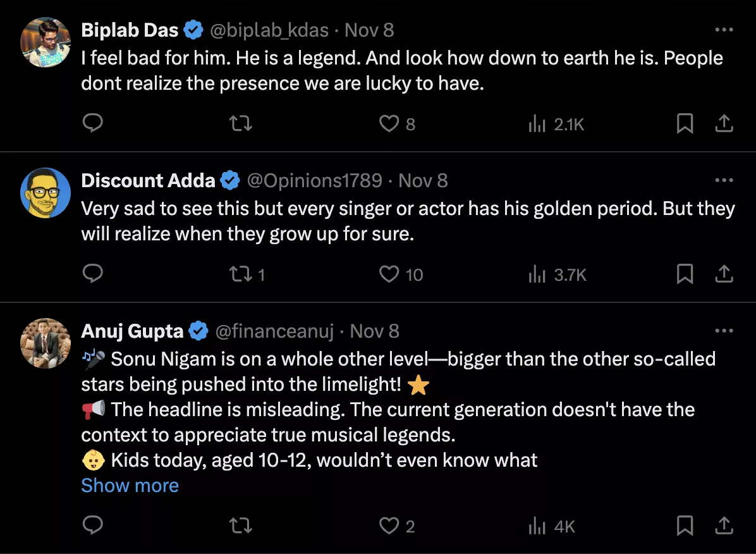756x554 pixels.
Task: Open more options on Anuj Gupta's tweet
Action: point(724,331)
